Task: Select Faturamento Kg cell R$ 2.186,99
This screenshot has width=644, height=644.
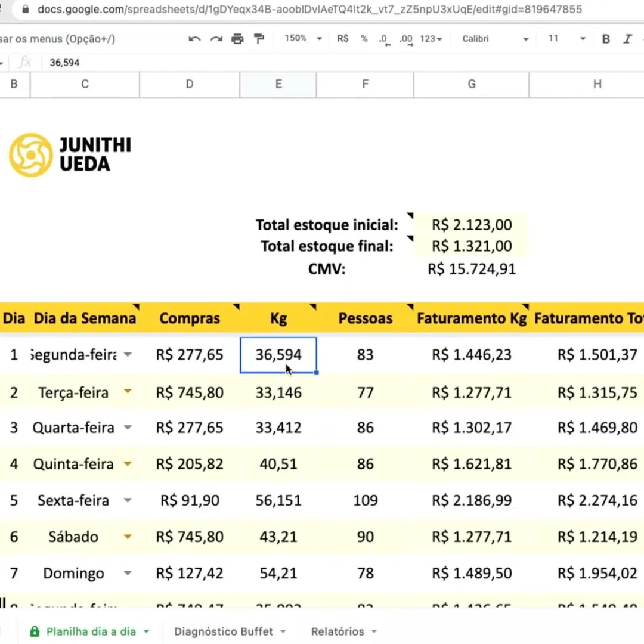Action: coord(471,500)
